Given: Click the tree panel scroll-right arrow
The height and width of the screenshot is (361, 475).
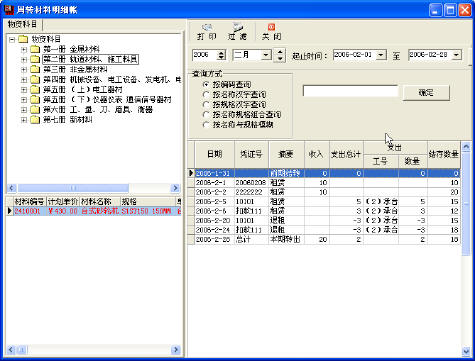Looking at the screenshot, I should (175, 188).
